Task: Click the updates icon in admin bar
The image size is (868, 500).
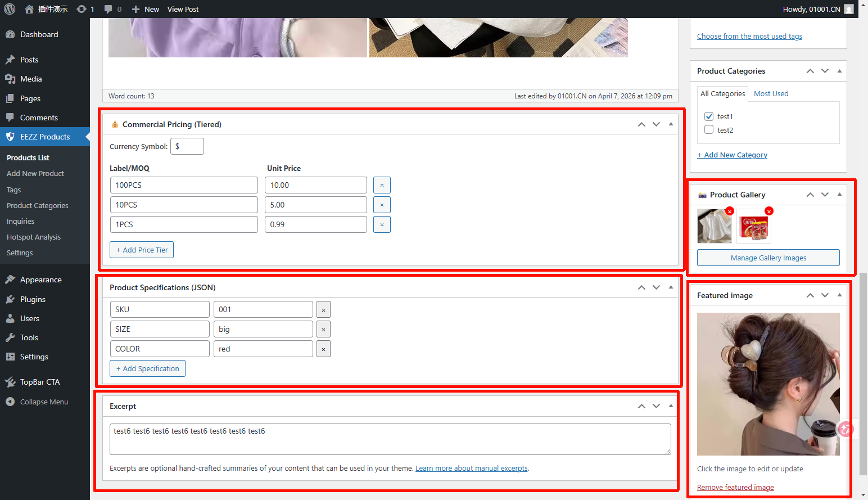Action: click(x=82, y=9)
